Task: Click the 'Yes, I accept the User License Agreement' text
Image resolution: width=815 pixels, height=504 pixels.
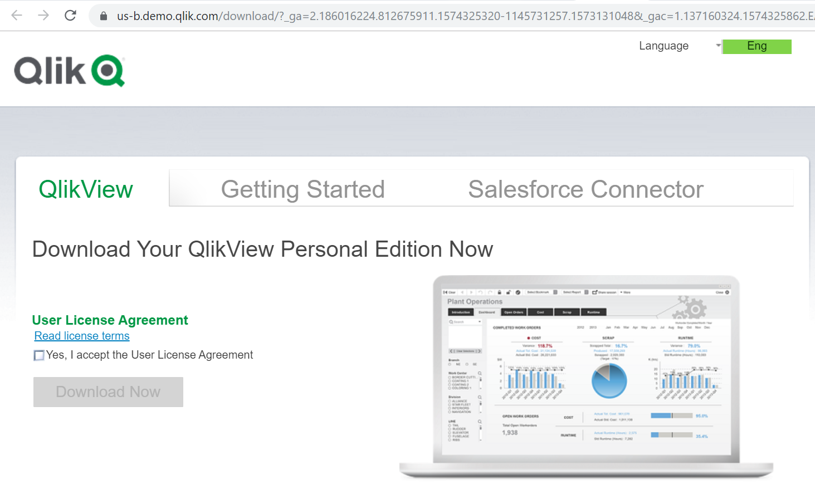Action: (149, 355)
